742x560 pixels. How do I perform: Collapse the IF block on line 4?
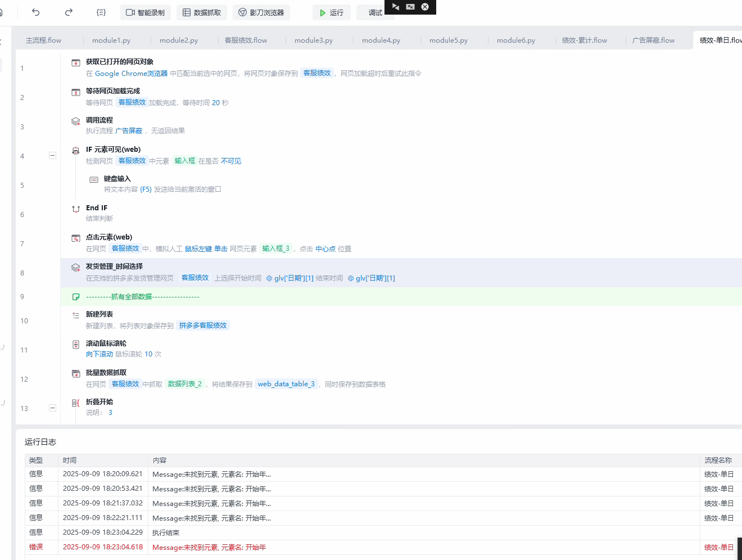pos(52,156)
